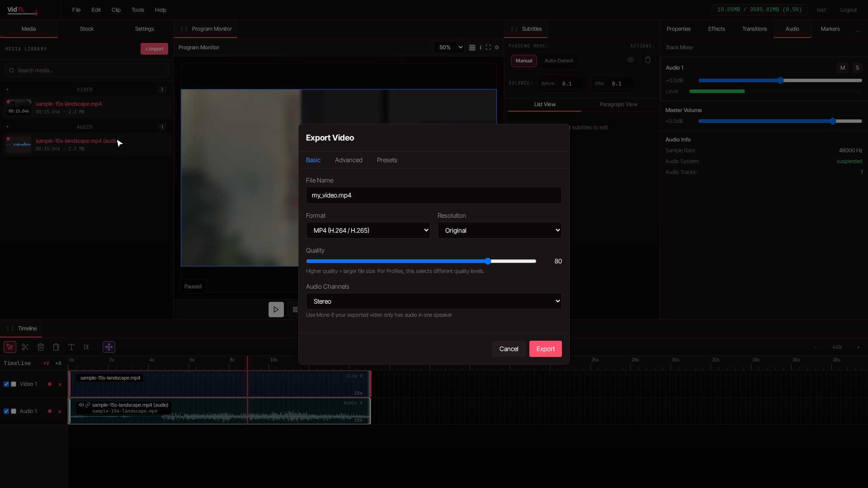868x488 pixels.
Task: Open Program Monitor settings gear
Action: click(497, 47)
